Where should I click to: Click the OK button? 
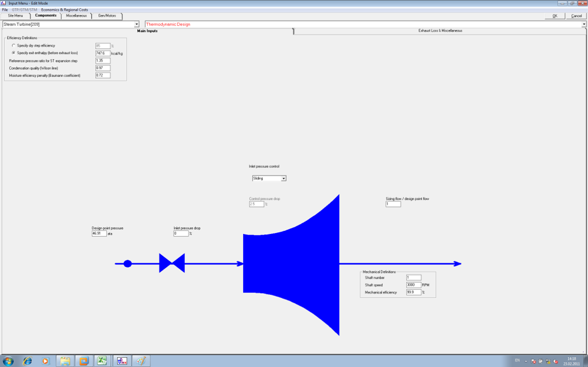pyautogui.click(x=555, y=16)
